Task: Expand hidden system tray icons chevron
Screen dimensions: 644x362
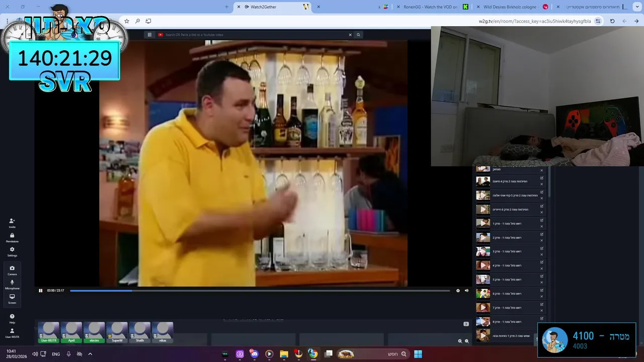Action: pyautogui.click(x=90, y=354)
